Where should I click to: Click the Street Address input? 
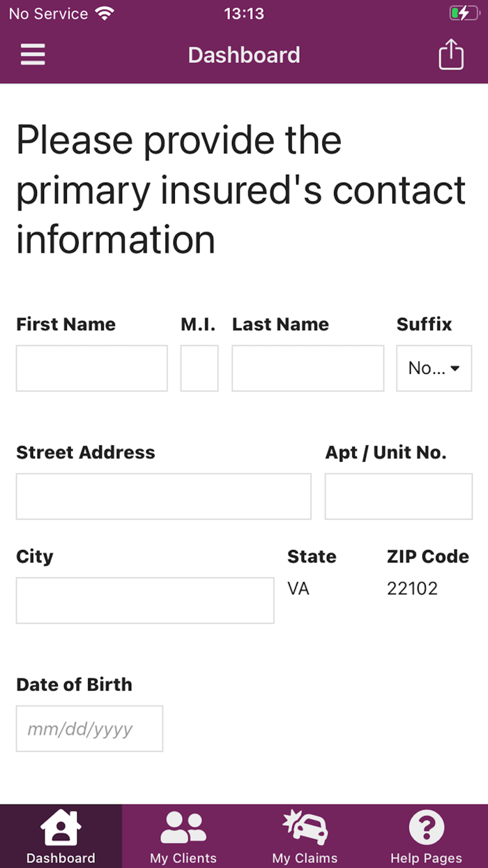coord(163,496)
